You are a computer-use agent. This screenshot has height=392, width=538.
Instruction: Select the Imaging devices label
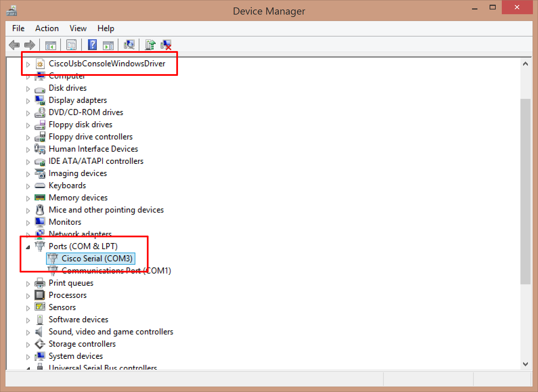pyautogui.click(x=78, y=173)
